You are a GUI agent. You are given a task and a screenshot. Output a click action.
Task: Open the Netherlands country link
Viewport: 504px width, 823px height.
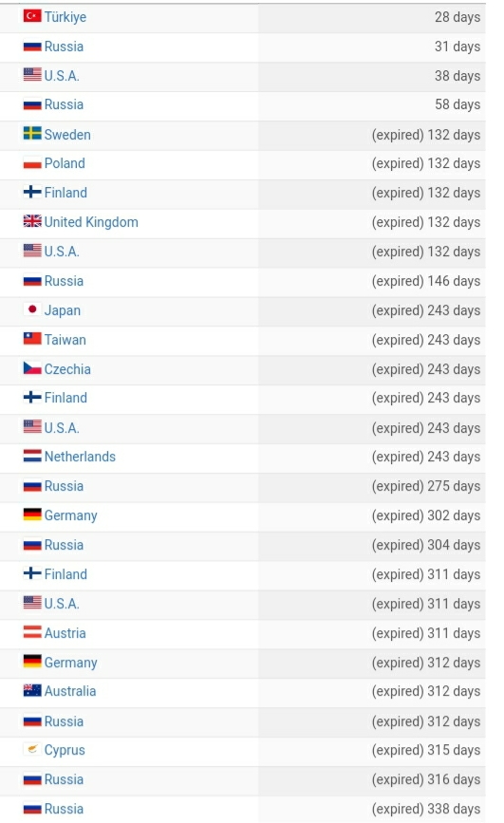[x=80, y=457]
